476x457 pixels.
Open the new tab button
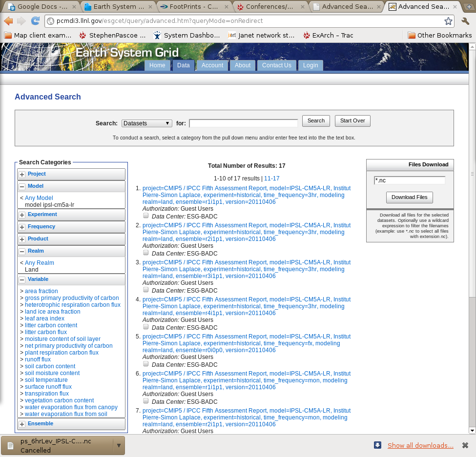click(x=470, y=6)
